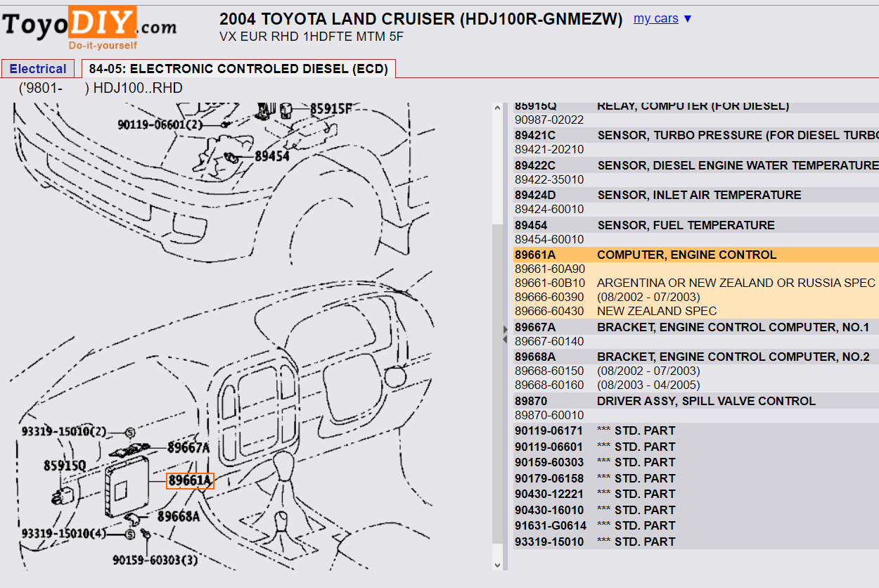Click part number 89668-60150

549,371
